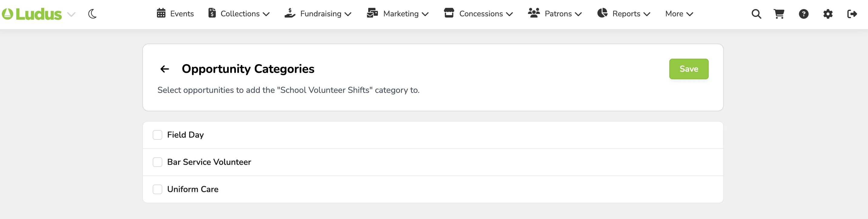This screenshot has width=868, height=219.
Task: Open the shopping cart icon
Action: click(779, 14)
